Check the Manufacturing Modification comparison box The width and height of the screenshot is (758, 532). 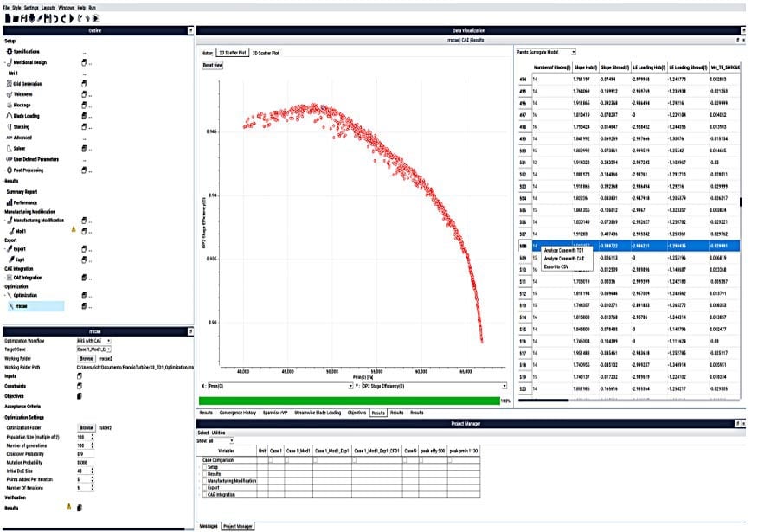[x=204, y=479]
